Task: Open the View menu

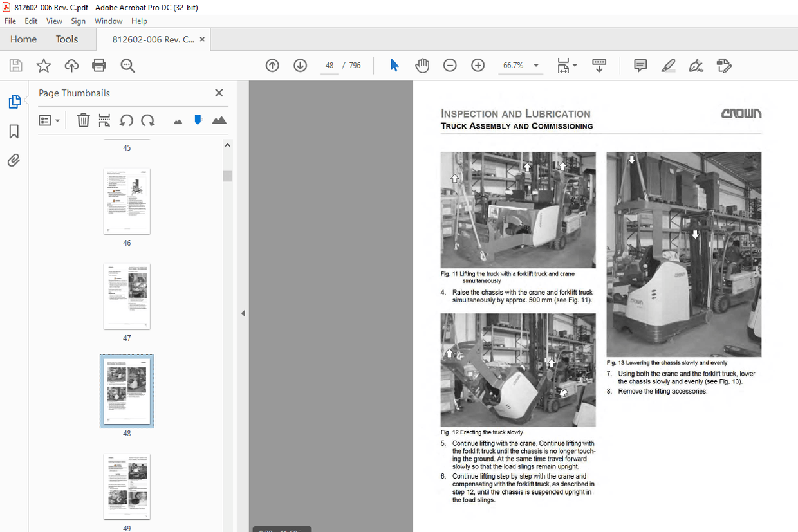Action: 54,21
